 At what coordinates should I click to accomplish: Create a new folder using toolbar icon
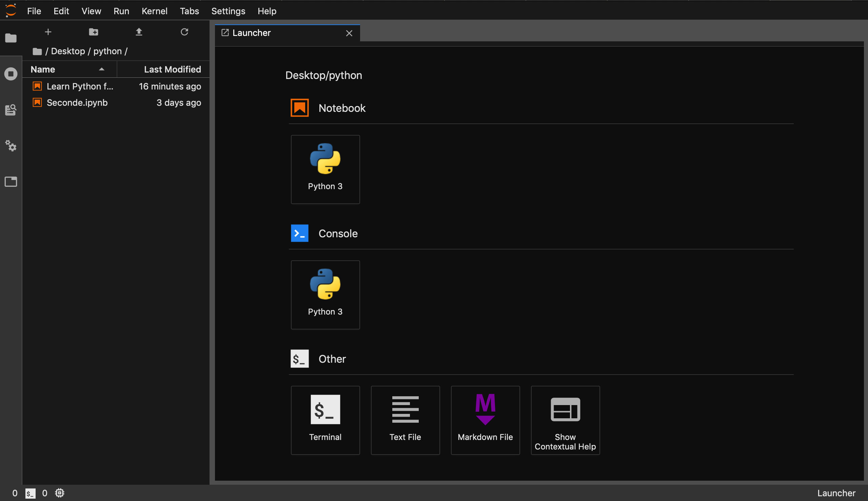[93, 32]
